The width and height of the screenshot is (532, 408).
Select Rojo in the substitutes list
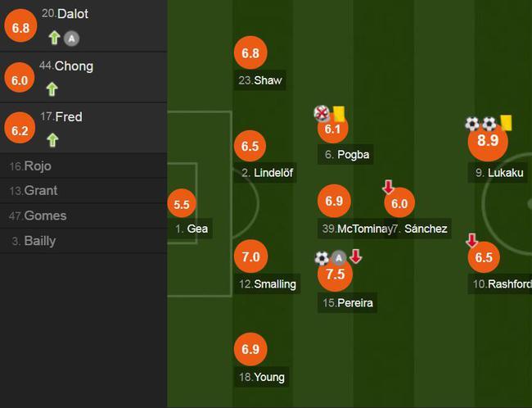click(x=83, y=166)
